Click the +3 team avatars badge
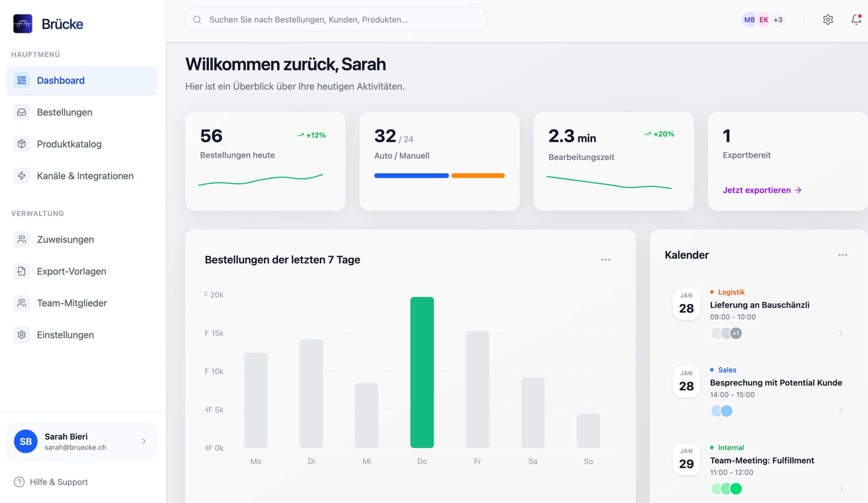The height and width of the screenshot is (503, 868). pyautogui.click(x=778, y=20)
